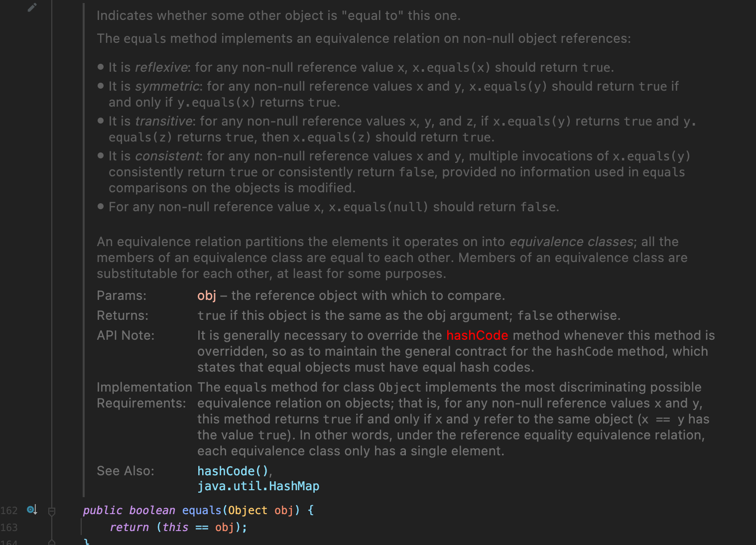Collapse the equals method via fold marker
The width and height of the screenshot is (756, 545).
click(51, 511)
